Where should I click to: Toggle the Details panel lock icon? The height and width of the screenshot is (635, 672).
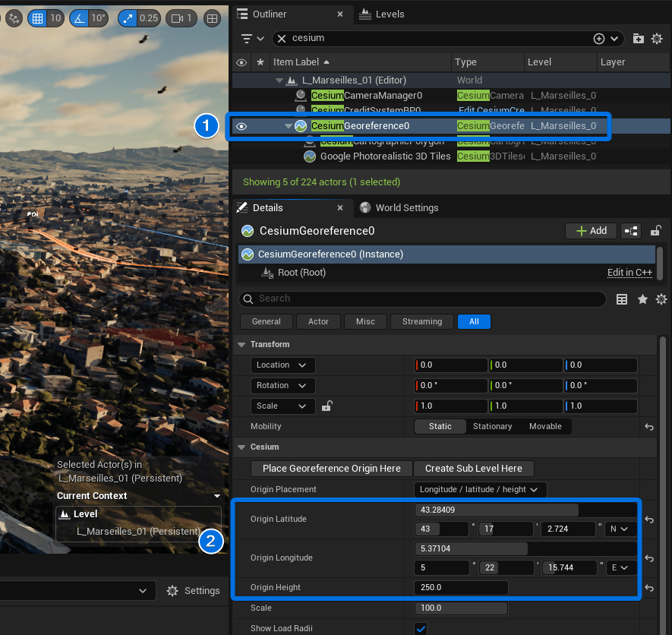point(656,231)
